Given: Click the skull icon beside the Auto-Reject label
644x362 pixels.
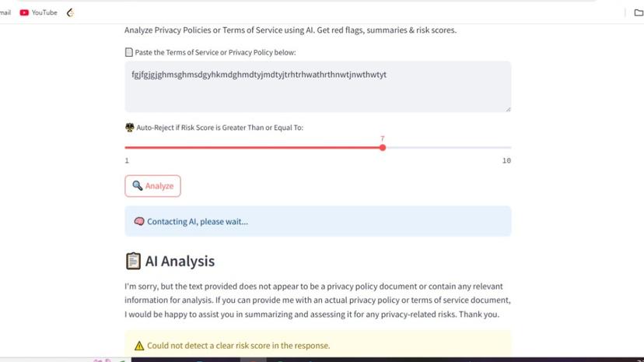Looking at the screenshot, I should pyautogui.click(x=129, y=127).
